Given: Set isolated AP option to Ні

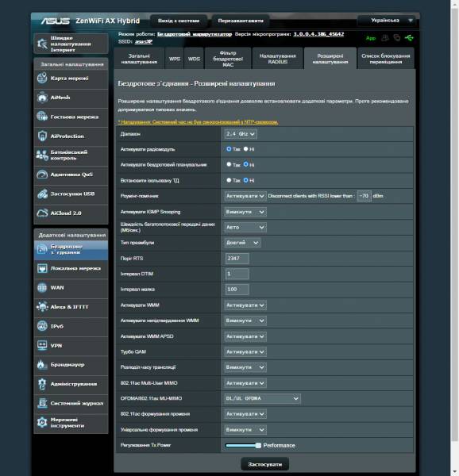Looking at the screenshot, I should [245, 180].
